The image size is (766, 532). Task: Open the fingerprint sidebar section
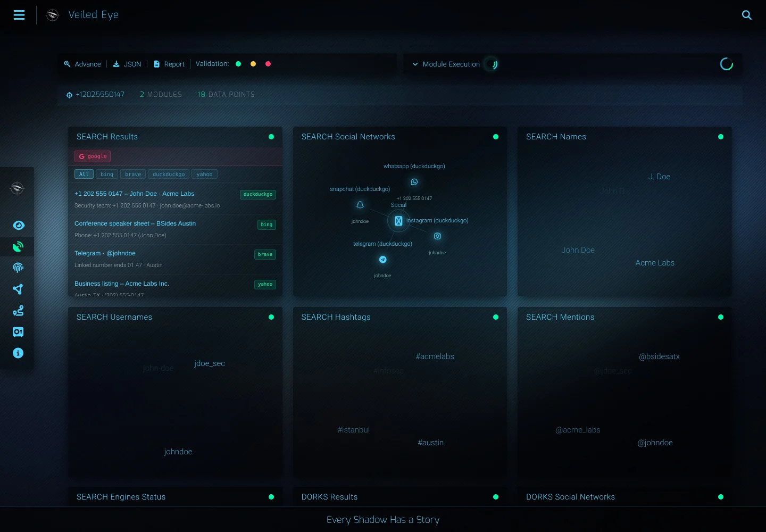(x=18, y=268)
